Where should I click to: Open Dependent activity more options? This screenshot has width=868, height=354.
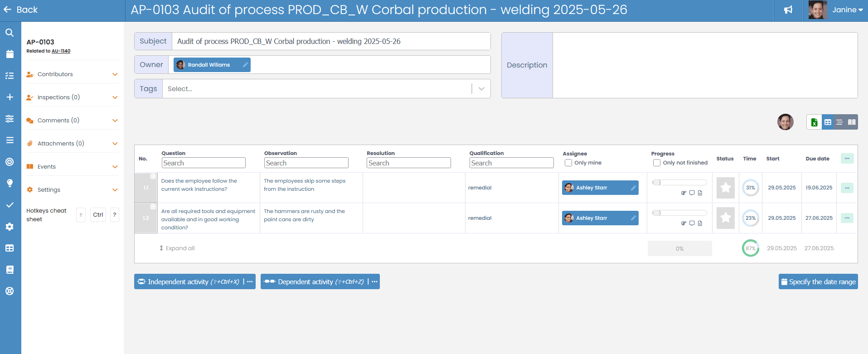tap(374, 281)
